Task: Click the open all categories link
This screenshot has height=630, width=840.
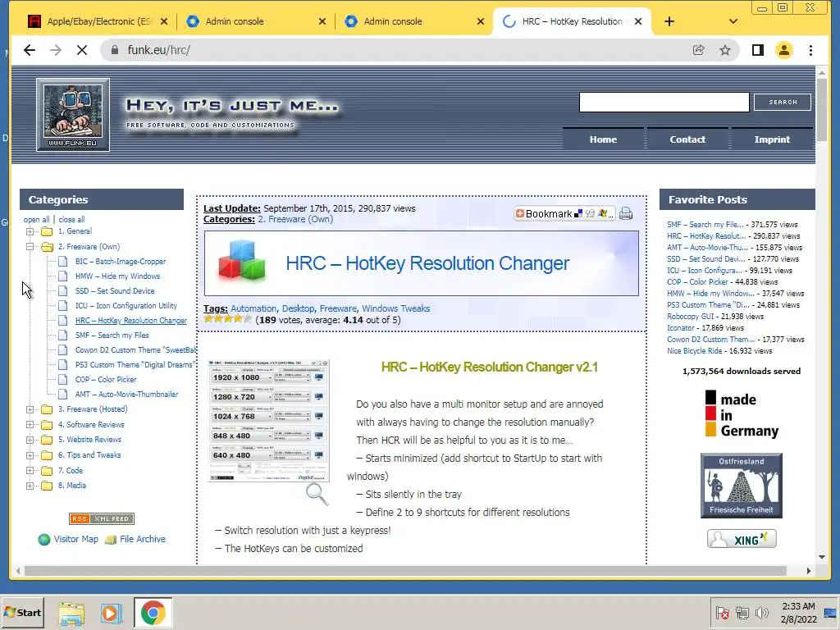Action: (36, 220)
